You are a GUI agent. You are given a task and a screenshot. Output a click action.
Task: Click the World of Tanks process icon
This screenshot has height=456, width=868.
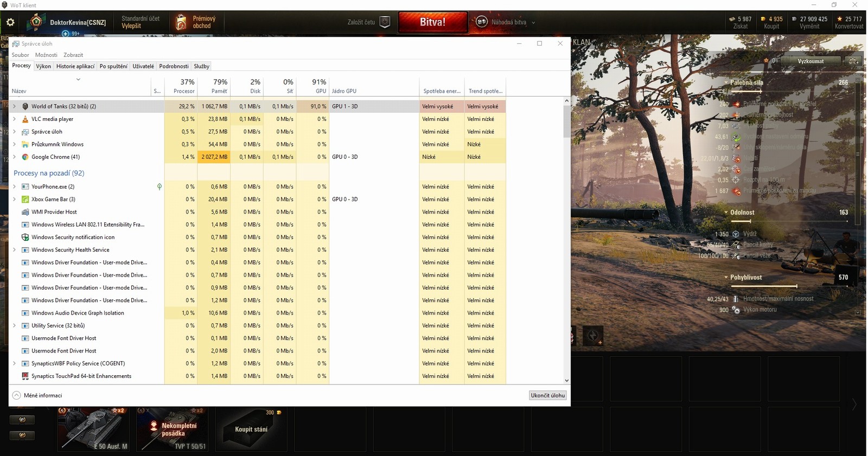coord(25,106)
